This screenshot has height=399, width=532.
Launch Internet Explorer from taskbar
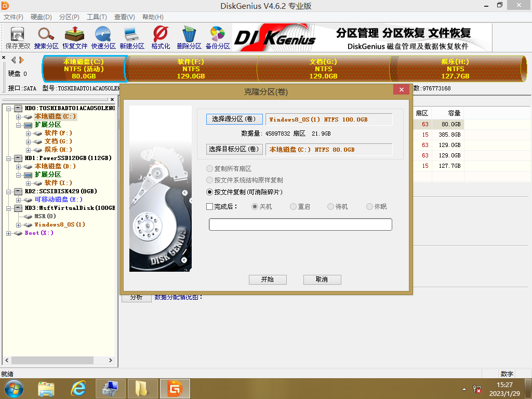[x=78, y=389]
